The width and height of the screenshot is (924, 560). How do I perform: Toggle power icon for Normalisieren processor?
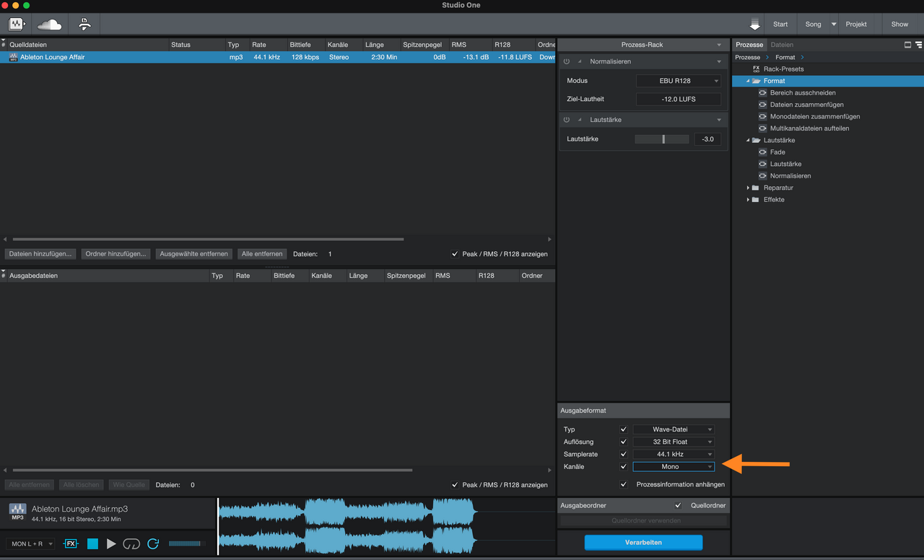pyautogui.click(x=567, y=62)
